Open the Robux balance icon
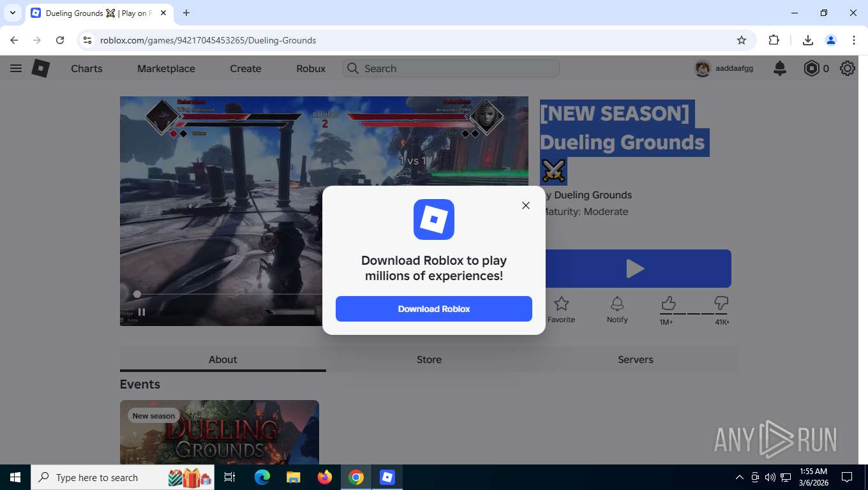Screen dimensions: 868x490 pyautogui.click(x=811, y=68)
